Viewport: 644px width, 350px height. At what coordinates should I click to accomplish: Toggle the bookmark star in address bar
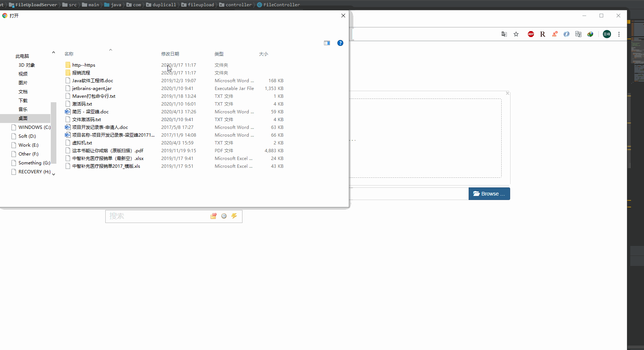point(516,34)
